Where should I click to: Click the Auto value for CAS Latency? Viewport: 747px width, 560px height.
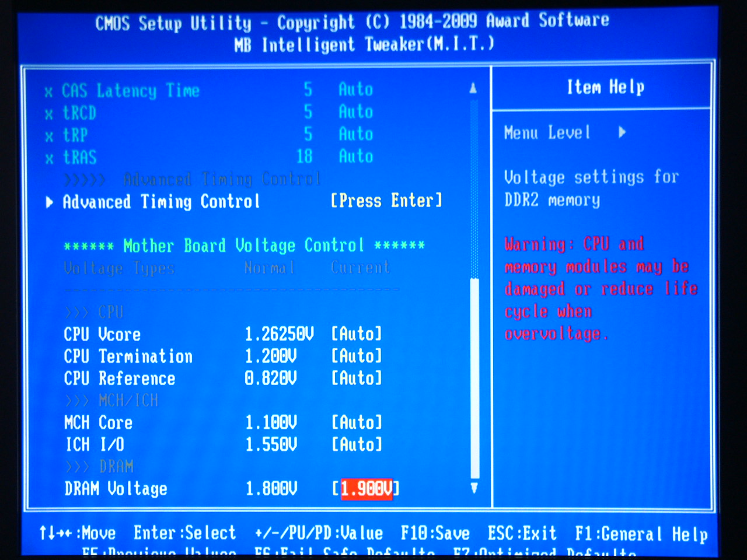pos(356,89)
